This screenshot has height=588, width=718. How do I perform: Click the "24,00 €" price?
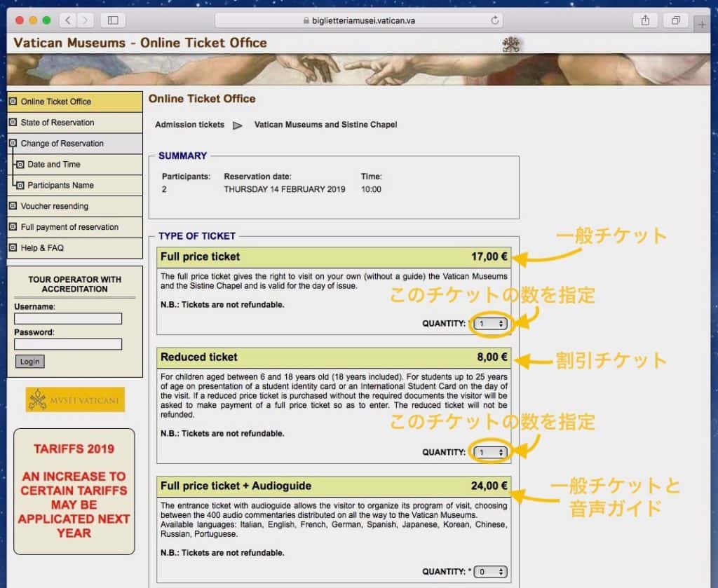[489, 486]
